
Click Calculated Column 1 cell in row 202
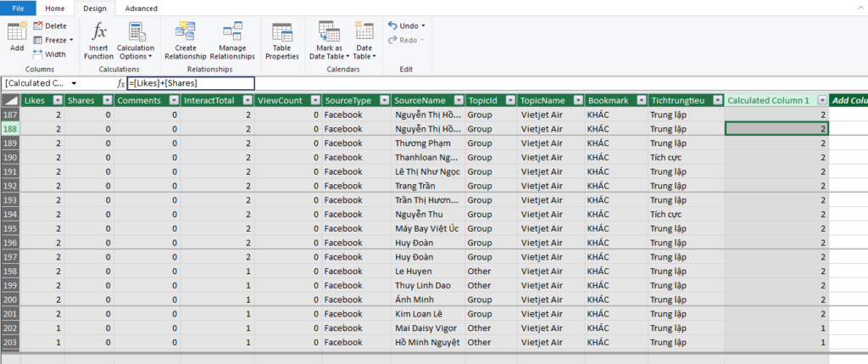pos(776,328)
